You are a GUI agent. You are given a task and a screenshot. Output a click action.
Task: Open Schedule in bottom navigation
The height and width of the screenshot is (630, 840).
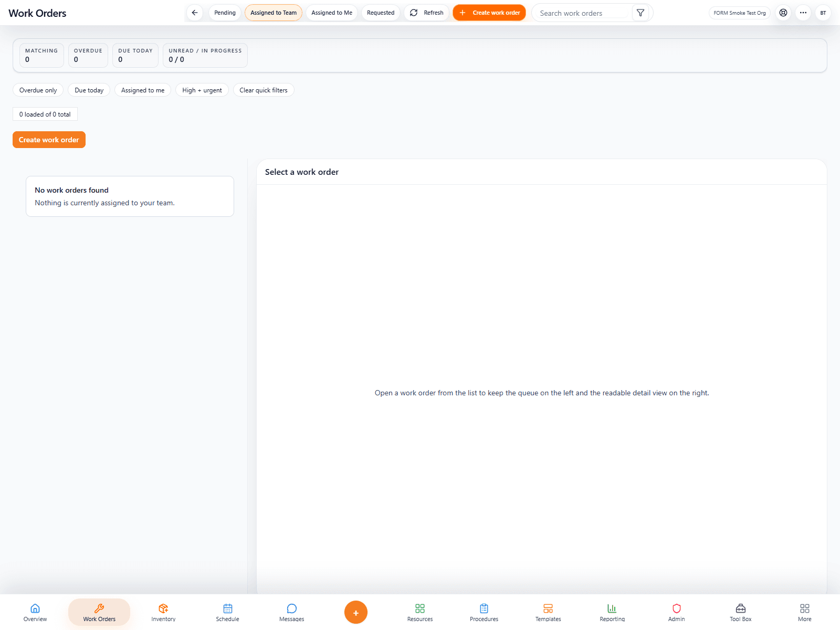[x=227, y=612]
